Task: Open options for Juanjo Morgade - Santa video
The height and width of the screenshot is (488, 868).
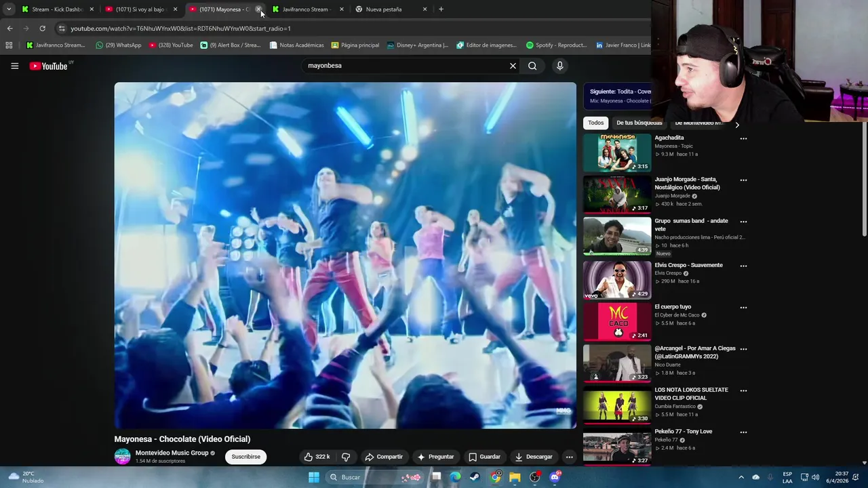Action: 743,180
